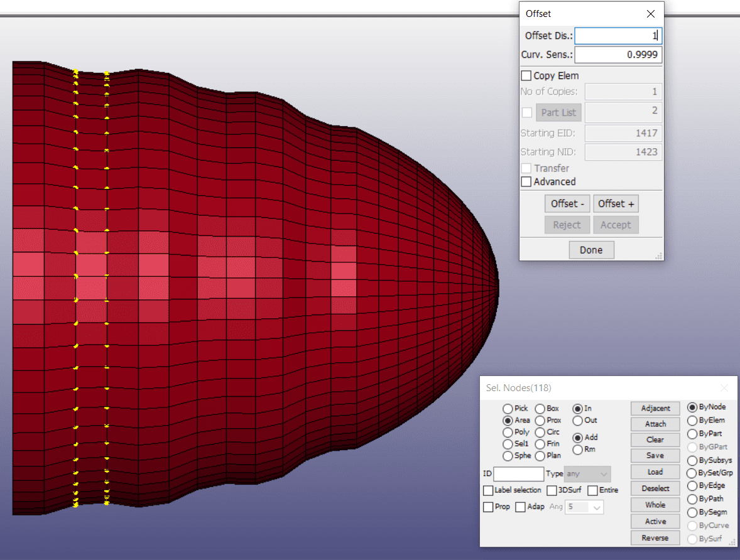Click the Clear button in Sel. Nodes
This screenshot has width=740, height=560.
pos(655,439)
